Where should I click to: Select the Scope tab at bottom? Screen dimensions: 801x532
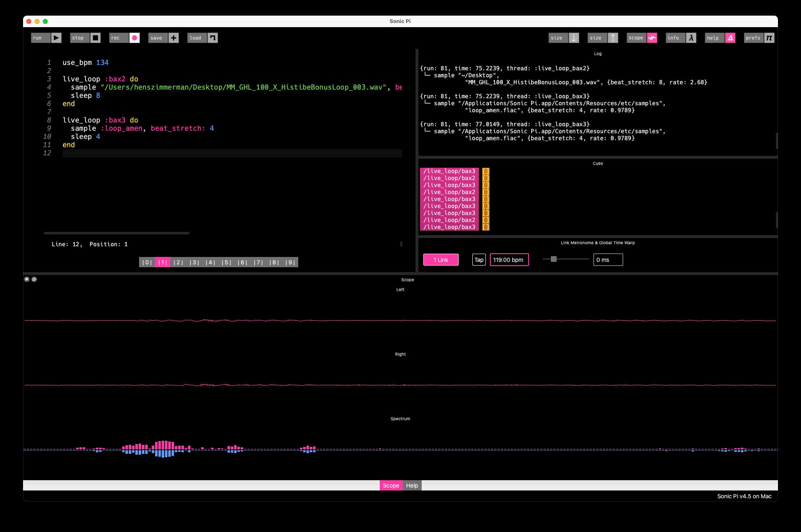tap(391, 486)
